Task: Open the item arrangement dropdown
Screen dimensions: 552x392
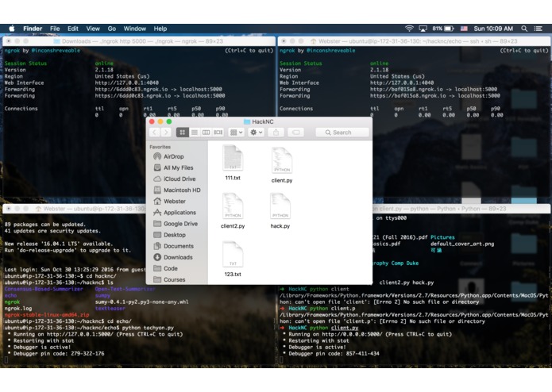Action: coord(236,133)
